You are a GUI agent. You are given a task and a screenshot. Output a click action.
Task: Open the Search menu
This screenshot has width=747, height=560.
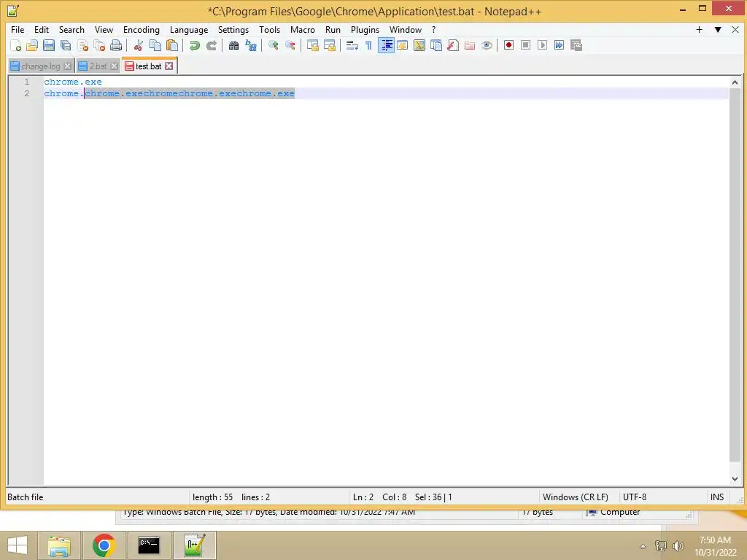[71, 29]
